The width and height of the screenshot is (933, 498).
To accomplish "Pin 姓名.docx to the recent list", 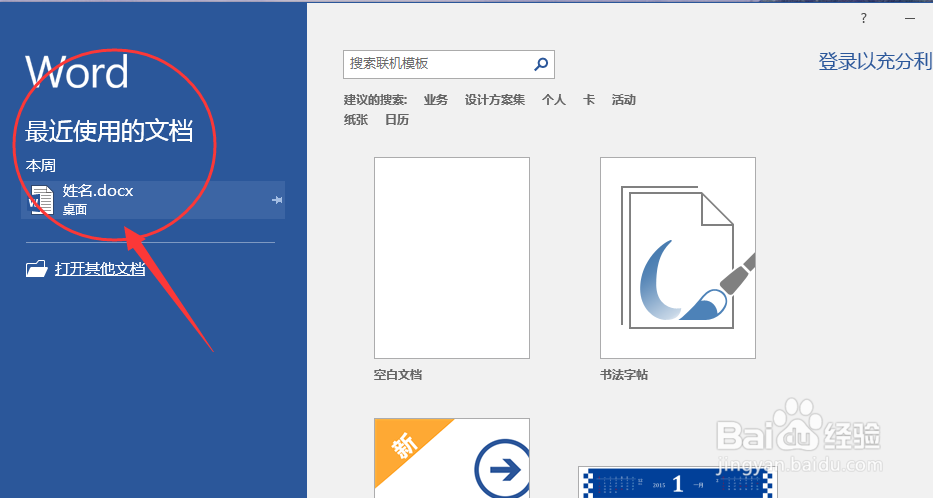I will click(x=277, y=200).
